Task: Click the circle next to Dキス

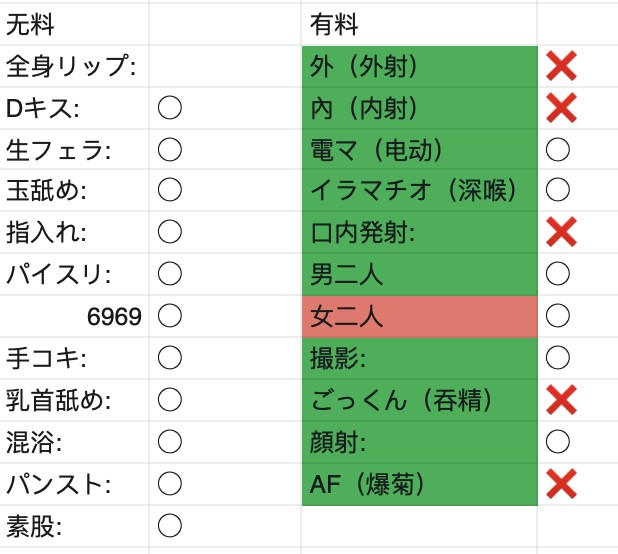Action: [170, 108]
